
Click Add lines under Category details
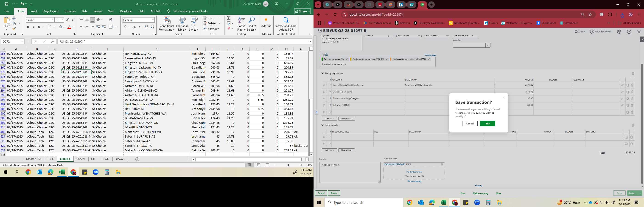pyautogui.click(x=329, y=119)
